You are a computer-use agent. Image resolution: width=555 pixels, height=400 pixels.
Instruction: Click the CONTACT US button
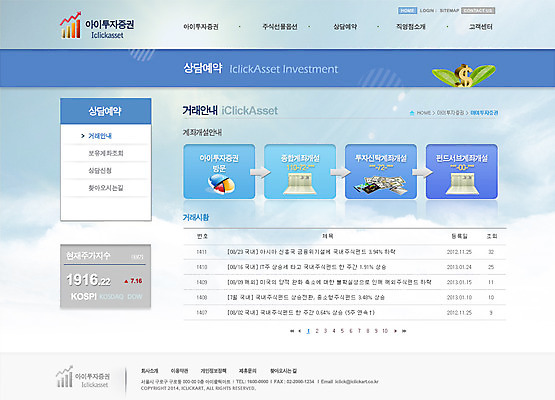click(478, 11)
